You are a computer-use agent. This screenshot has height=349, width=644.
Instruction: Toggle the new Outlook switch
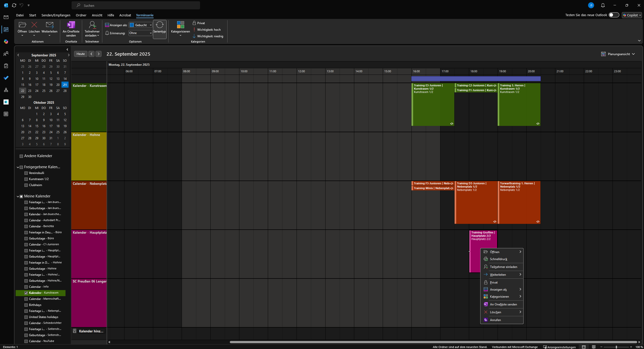tap(614, 15)
